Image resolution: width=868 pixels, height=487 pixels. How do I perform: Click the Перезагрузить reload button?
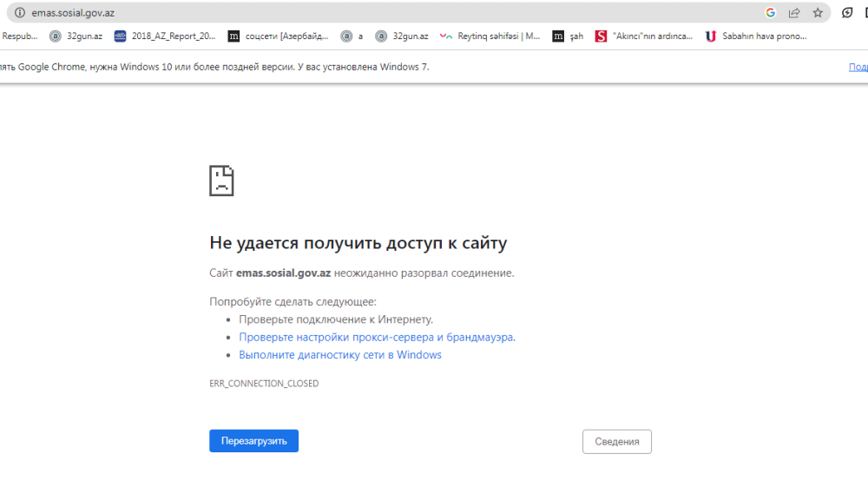(x=253, y=441)
